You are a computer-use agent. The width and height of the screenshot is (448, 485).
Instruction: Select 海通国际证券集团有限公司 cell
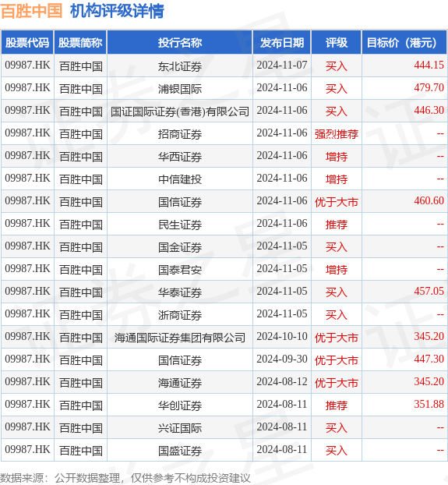(x=180, y=337)
